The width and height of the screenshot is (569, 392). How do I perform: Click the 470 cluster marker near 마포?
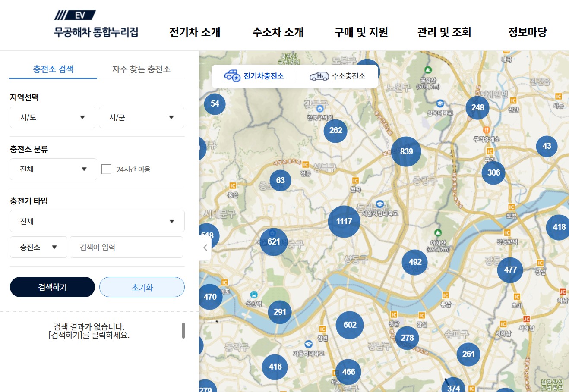(210, 297)
